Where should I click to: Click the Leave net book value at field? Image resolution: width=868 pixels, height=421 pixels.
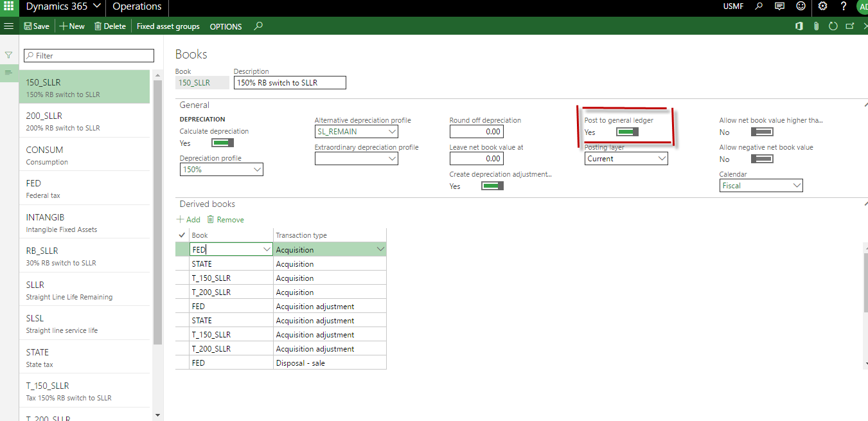click(476, 159)
